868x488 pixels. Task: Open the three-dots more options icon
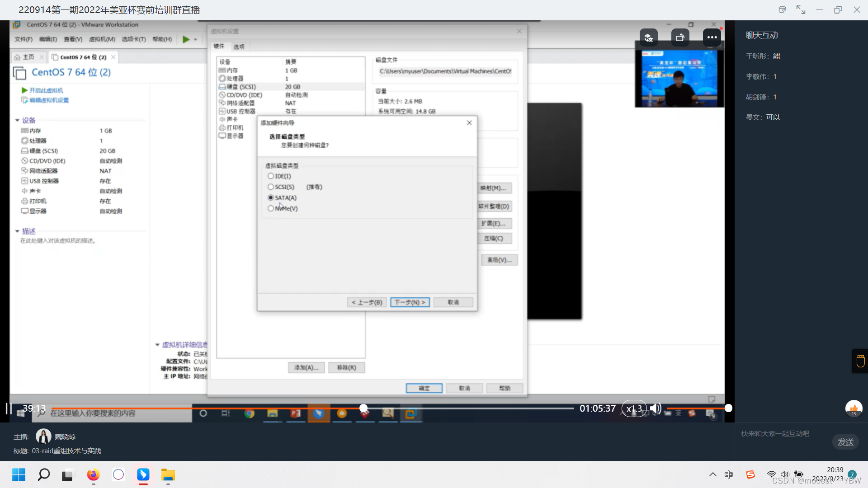712,38
